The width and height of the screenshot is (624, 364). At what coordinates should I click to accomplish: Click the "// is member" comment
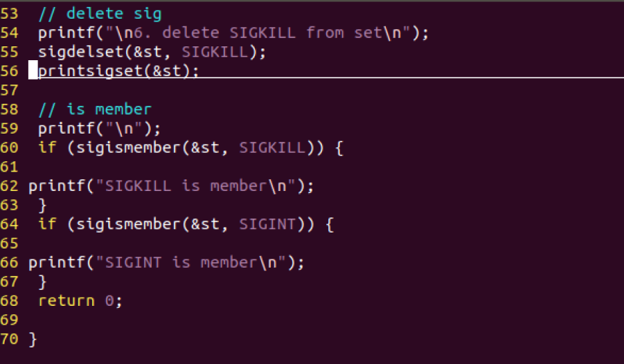coord(95,109)
